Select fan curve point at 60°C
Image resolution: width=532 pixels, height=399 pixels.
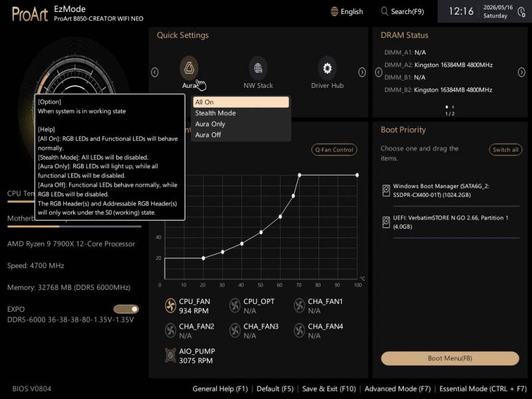tap(280, 217)
